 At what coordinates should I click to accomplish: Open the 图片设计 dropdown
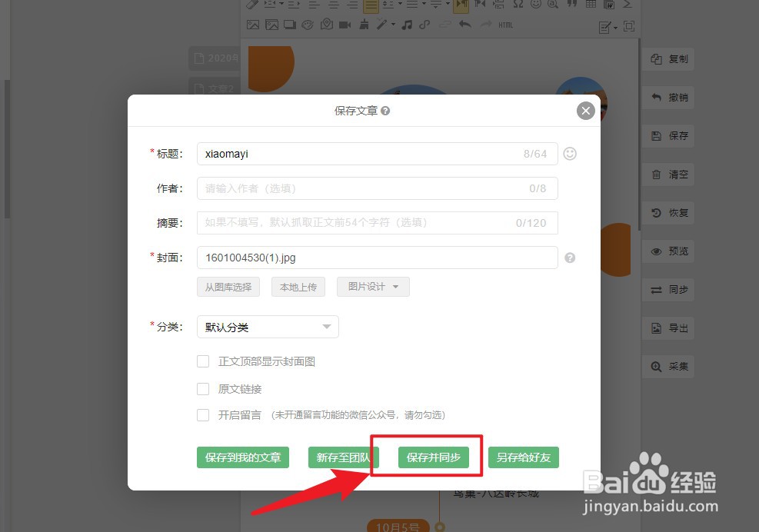click(x=373, y=287)
